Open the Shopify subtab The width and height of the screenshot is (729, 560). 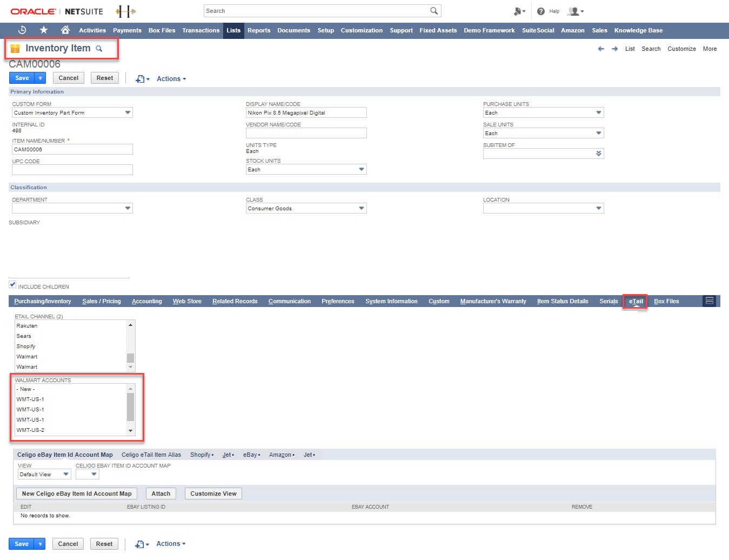click(202, 455)
